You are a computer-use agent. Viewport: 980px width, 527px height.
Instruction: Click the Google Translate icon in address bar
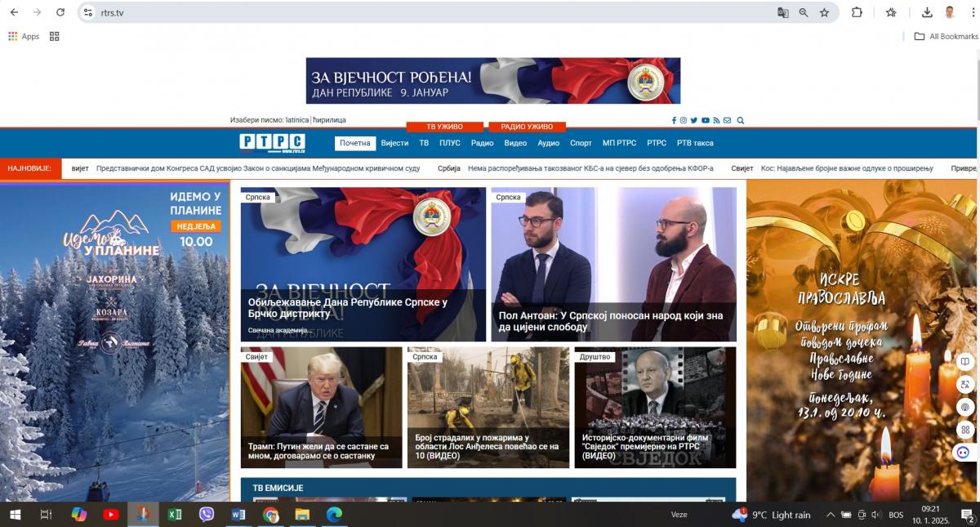point(782,12)
